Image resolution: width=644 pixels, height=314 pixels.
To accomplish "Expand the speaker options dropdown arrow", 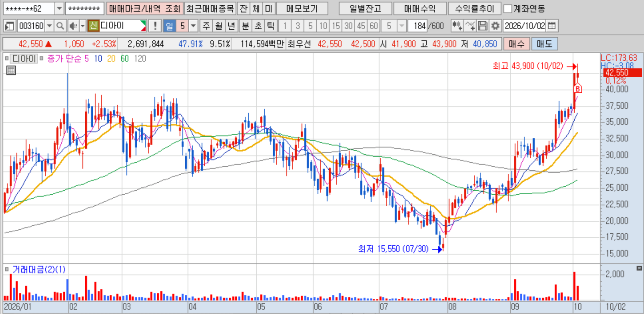I will click(83, 26).
